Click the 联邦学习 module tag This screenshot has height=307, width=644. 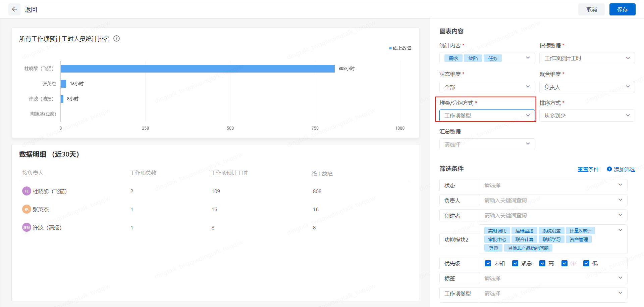coord(551,239)
